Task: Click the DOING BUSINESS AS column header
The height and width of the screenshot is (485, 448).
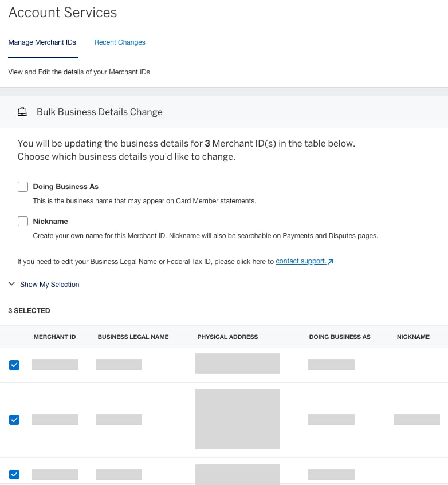Action: 340,337
